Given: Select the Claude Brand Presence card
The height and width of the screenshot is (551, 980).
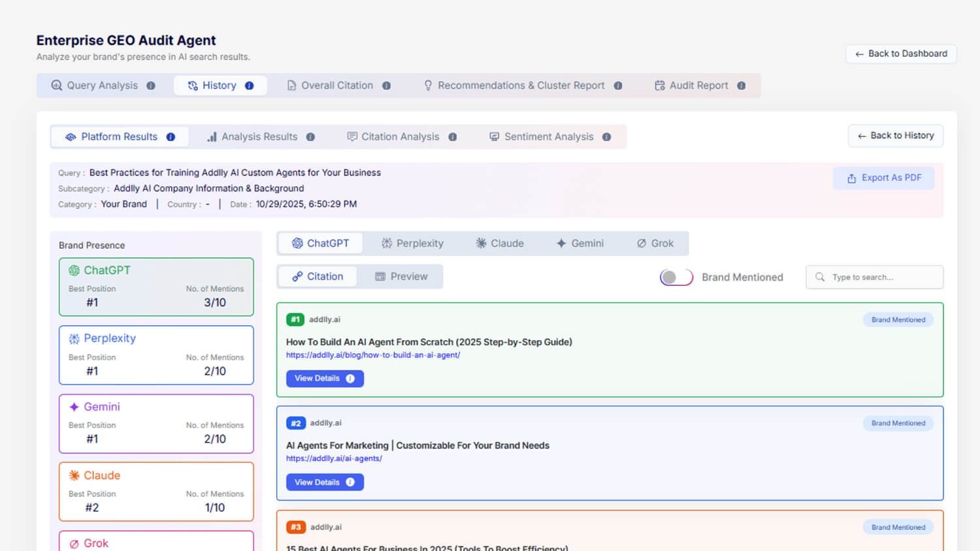Looking at the screenshot, I should click(156, 492).
